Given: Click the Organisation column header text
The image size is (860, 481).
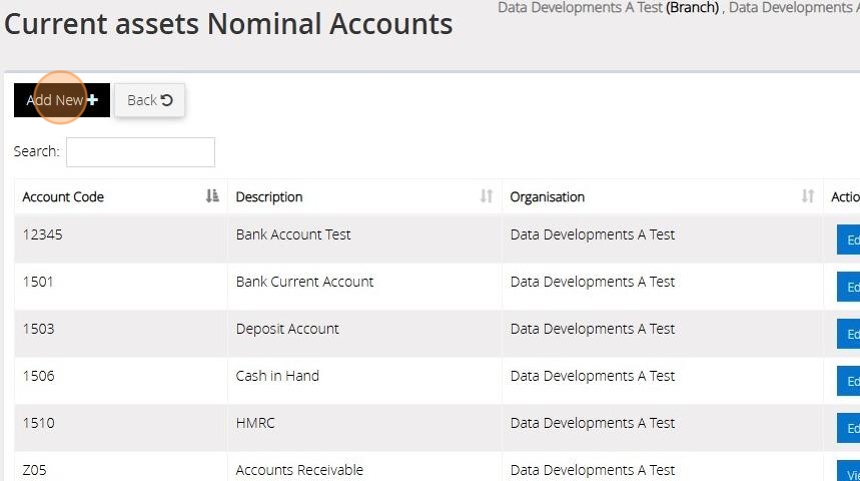Looking at the screenshot, I should tap(547, 197).
